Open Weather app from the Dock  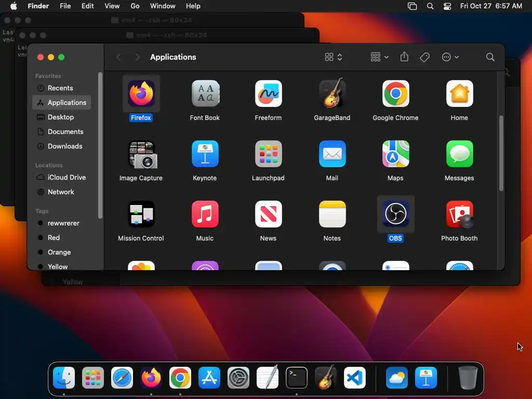396,378
